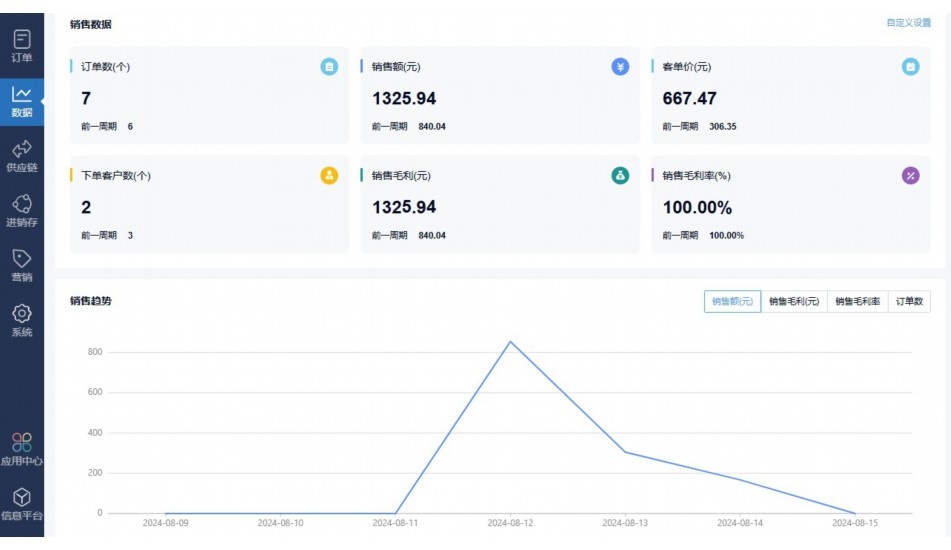951x550 pixels.
Task: Click the 自定义设置 custom settings link
Action: 908,23
